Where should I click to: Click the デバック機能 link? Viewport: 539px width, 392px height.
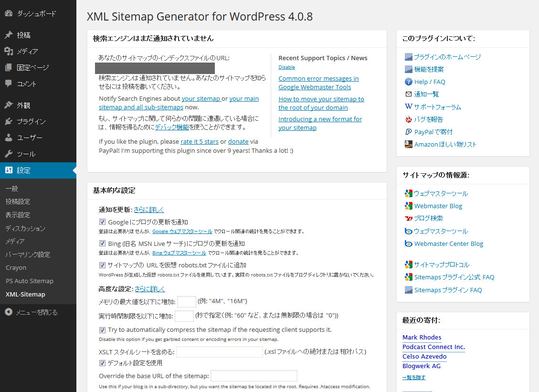click(x=172, y=127)
